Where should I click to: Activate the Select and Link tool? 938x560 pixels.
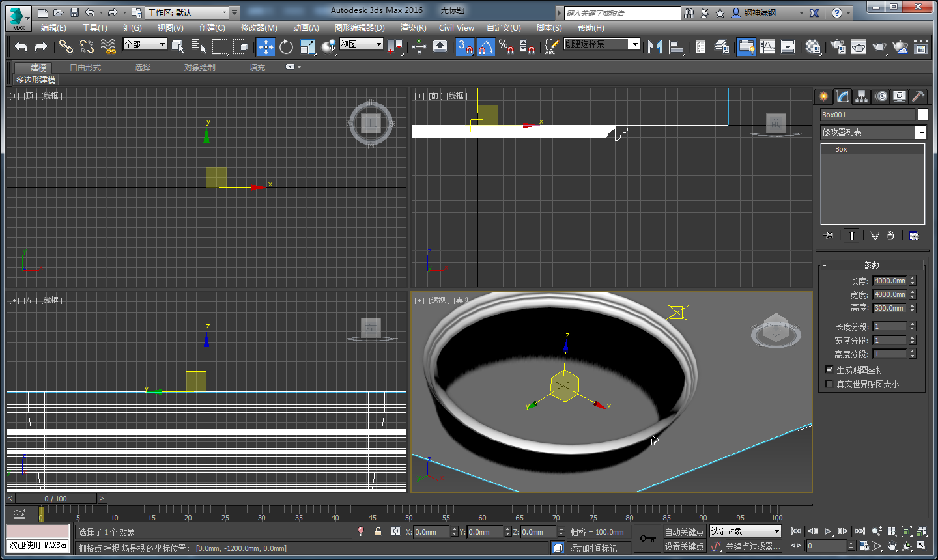point(66,46)
